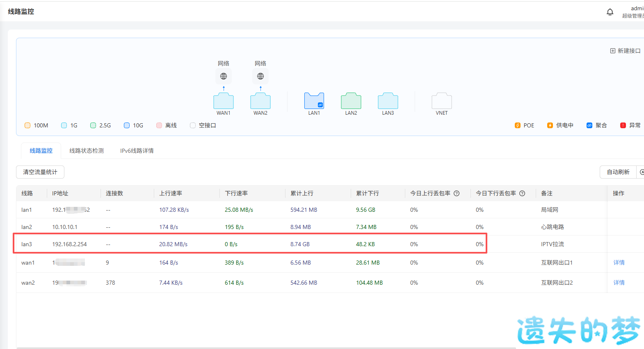Switch to the 线路监控 tab
The width and height of the screenshot is (644, 349).
click(x=41, y=151)
